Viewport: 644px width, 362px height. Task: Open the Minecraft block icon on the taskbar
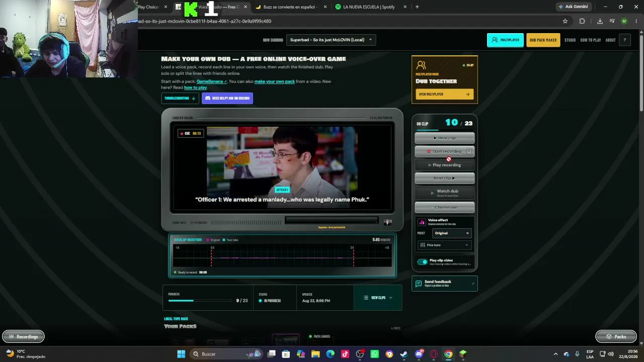tap(463, 354)
